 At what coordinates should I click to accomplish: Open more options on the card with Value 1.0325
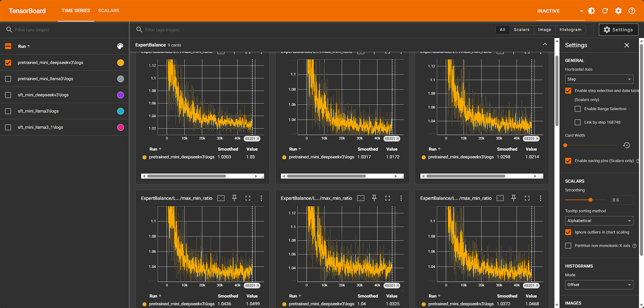[x=401, y=198]
